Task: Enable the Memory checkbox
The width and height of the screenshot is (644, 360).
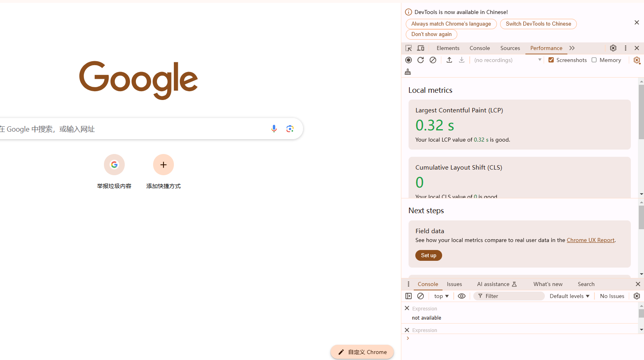Action: point(594,60)
